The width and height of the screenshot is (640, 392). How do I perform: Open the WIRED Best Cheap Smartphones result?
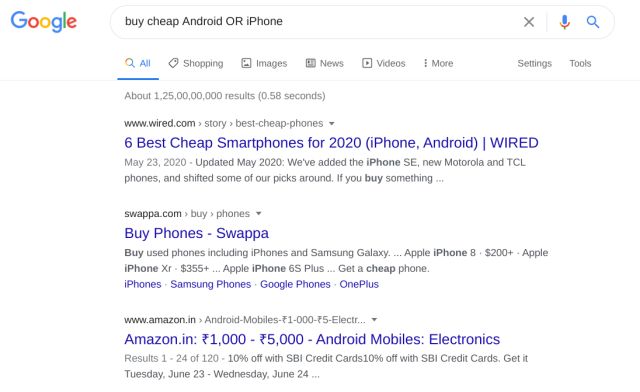(x=331, y=143)
